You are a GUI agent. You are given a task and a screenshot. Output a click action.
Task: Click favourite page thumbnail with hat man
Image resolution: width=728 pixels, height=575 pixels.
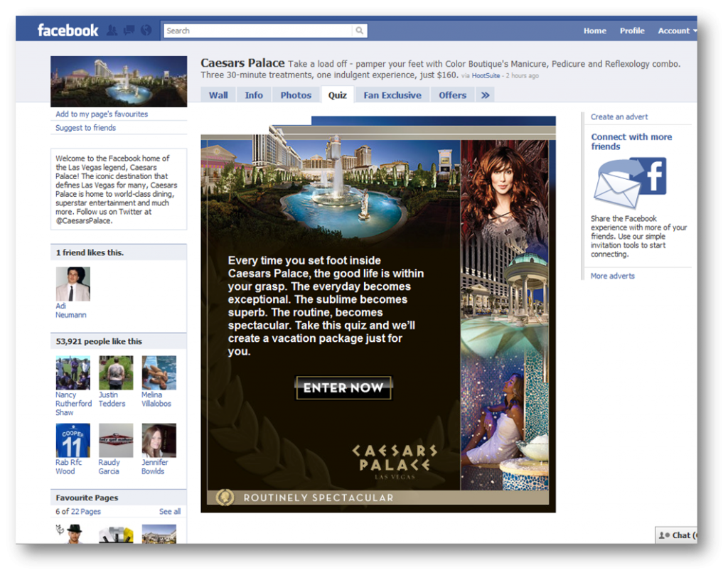pos(73,534)
